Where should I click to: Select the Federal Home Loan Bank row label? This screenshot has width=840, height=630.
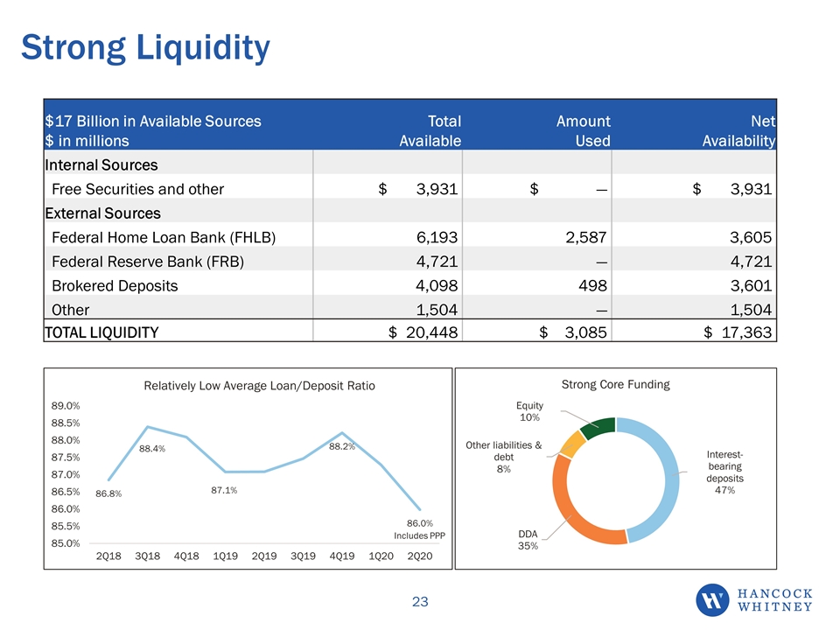click(164, 237)
